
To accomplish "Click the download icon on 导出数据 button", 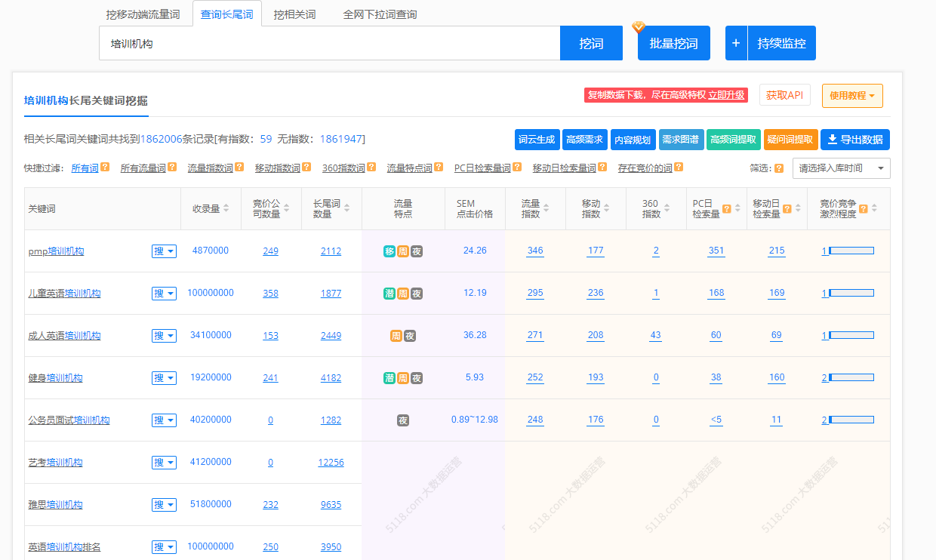I will [x=833, y=139].
